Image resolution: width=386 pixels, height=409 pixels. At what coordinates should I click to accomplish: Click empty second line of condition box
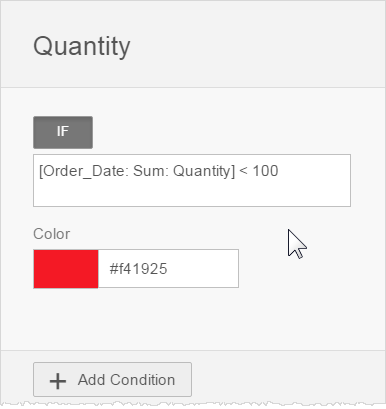[192, 193]
